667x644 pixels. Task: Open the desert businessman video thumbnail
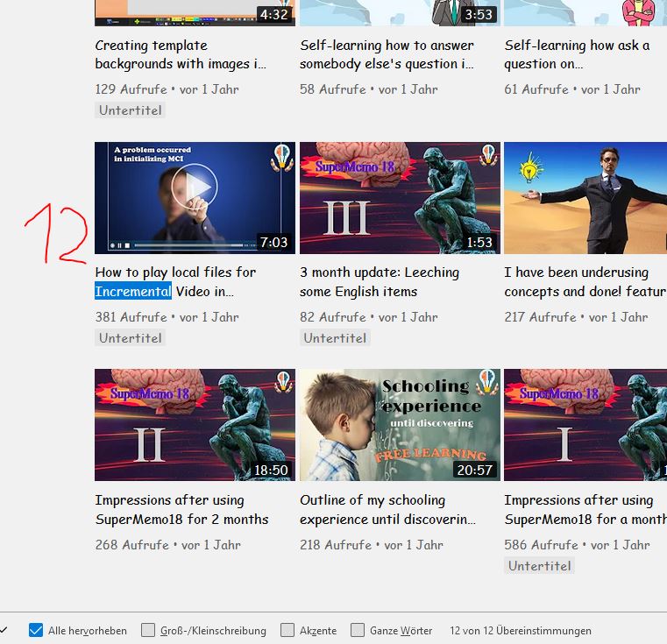point(585,198)
